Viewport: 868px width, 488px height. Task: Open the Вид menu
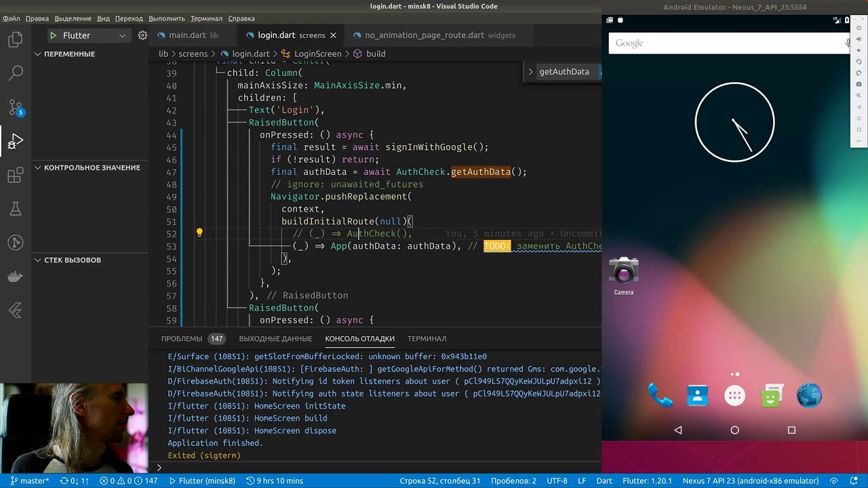[x=103, y=18]
